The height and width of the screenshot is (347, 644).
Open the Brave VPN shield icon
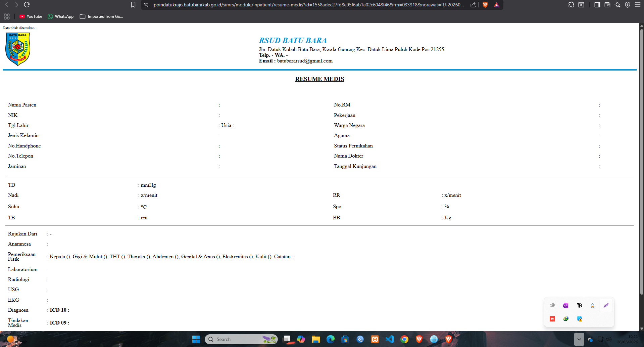point(628,5)
